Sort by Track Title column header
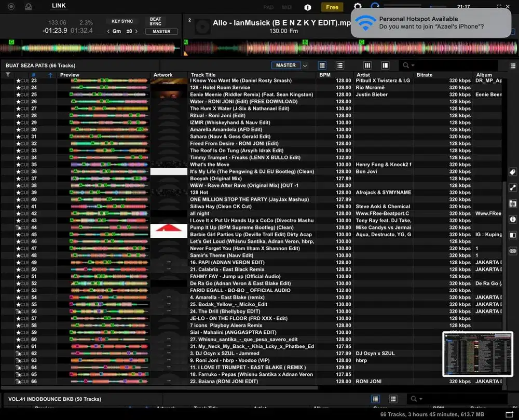 point(203,75)
